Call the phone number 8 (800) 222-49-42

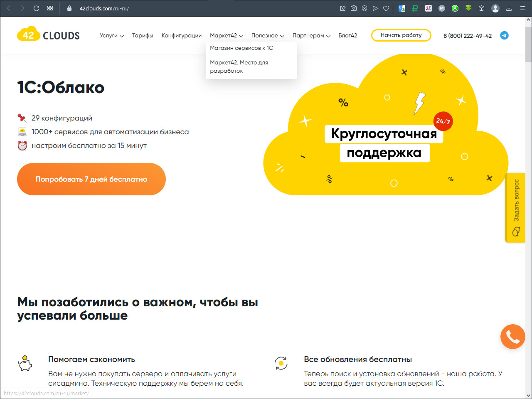point(468,36)
